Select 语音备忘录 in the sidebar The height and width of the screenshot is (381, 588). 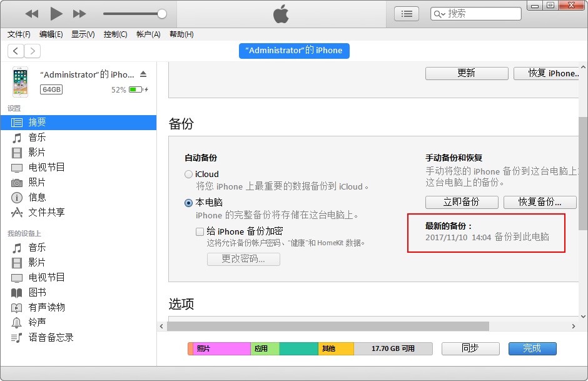coord(51,337)
